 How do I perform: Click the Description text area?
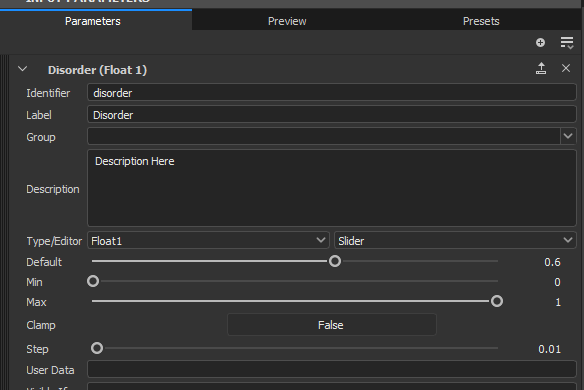coord(331,188)
